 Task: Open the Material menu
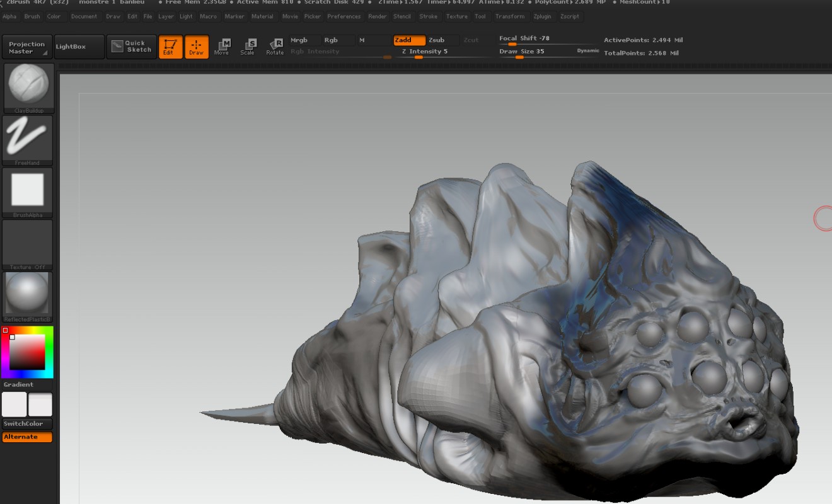[x=262, y=16]
